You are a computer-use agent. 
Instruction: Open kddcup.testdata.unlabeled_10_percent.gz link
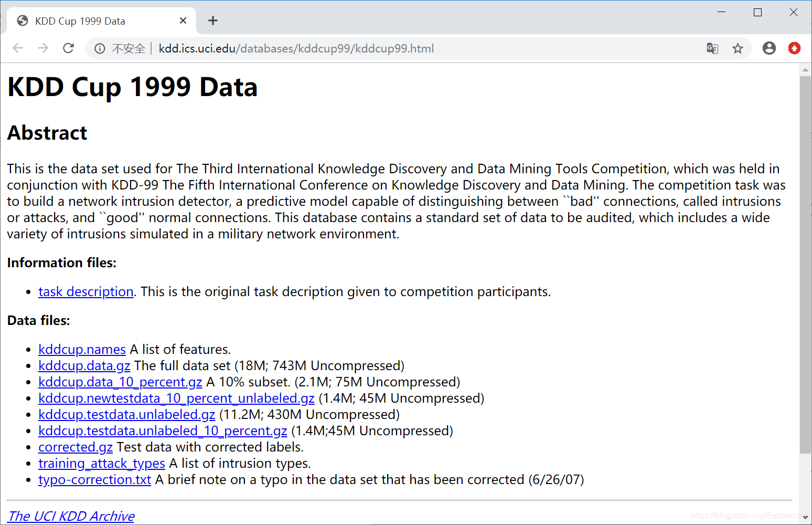point(163,431)
